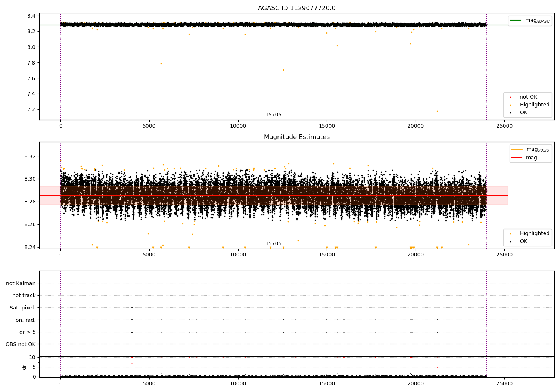Click the 'dr' axis label
This screenshot has width=560, height=392.
pyautogui.click(x=24, y=367)
